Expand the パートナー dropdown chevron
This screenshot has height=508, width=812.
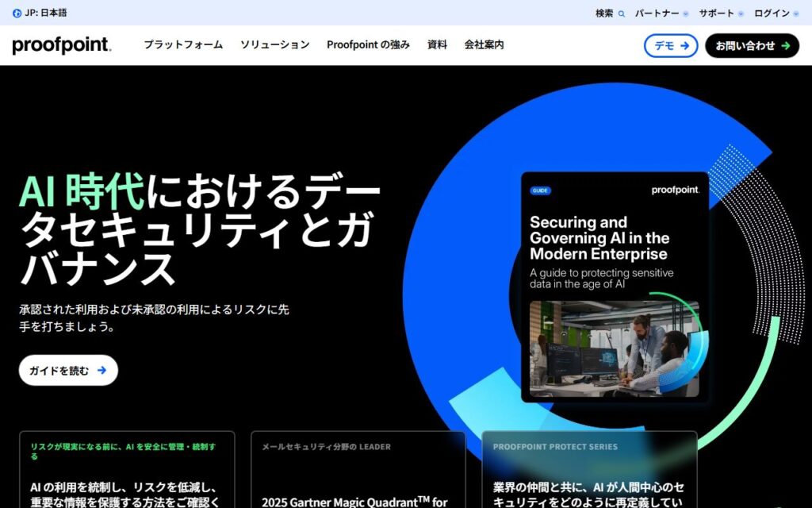686,14
